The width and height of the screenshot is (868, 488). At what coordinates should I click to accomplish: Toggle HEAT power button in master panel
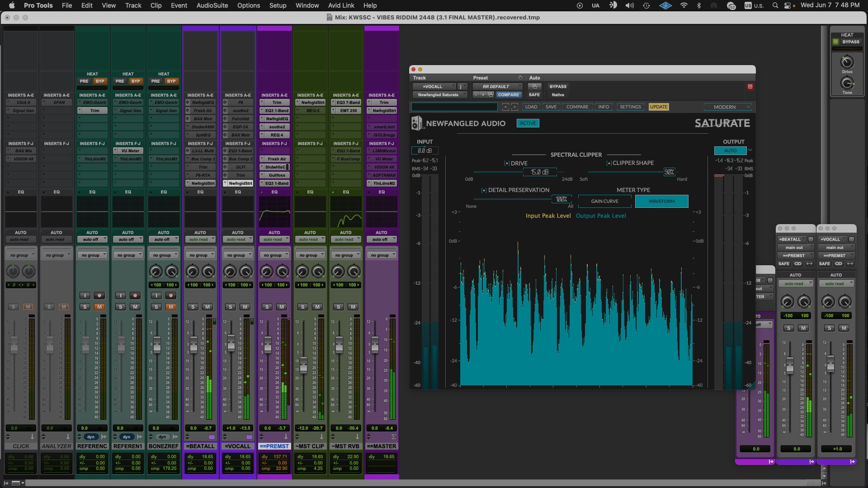835,42
